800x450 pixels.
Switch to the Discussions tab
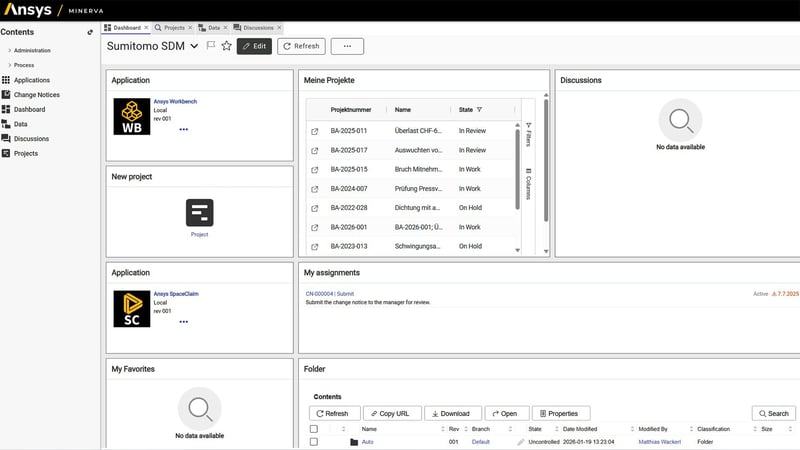click(258, 28)
